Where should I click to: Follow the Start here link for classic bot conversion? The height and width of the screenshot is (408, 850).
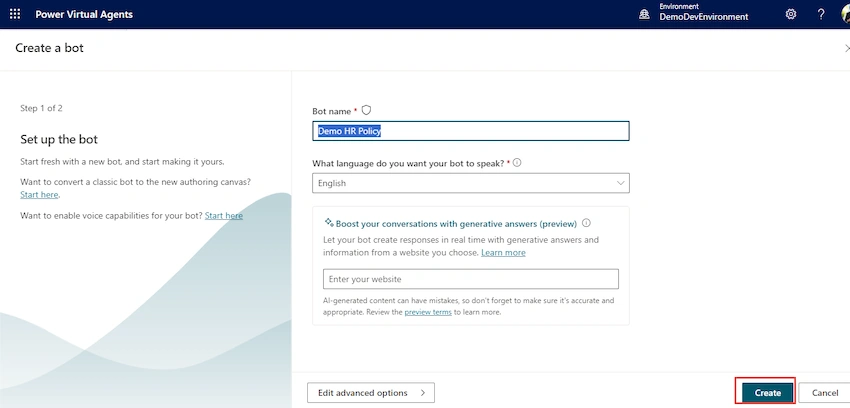pyautogui.click(x=39, y=195)
